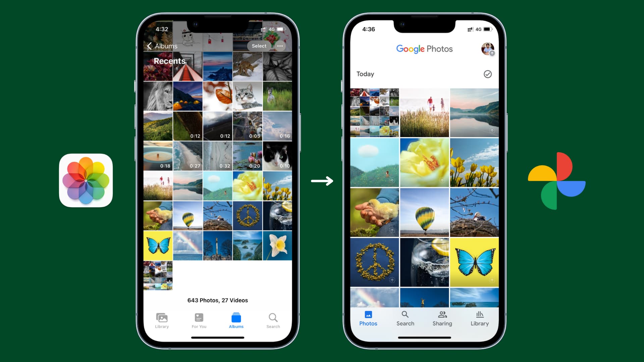Tap the Photos tab in Google Photos
The height and width of the screenshot is (362, 644).
(x=368, y=318)
